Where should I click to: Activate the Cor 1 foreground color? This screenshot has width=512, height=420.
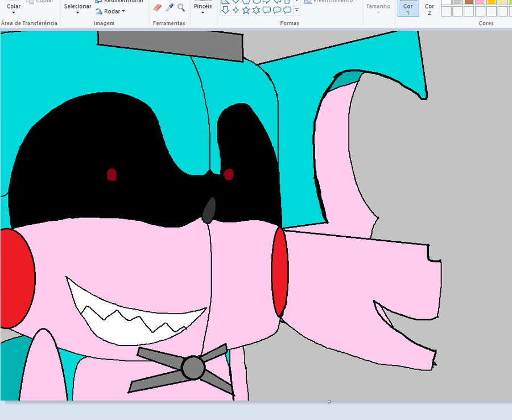point(408,8)
